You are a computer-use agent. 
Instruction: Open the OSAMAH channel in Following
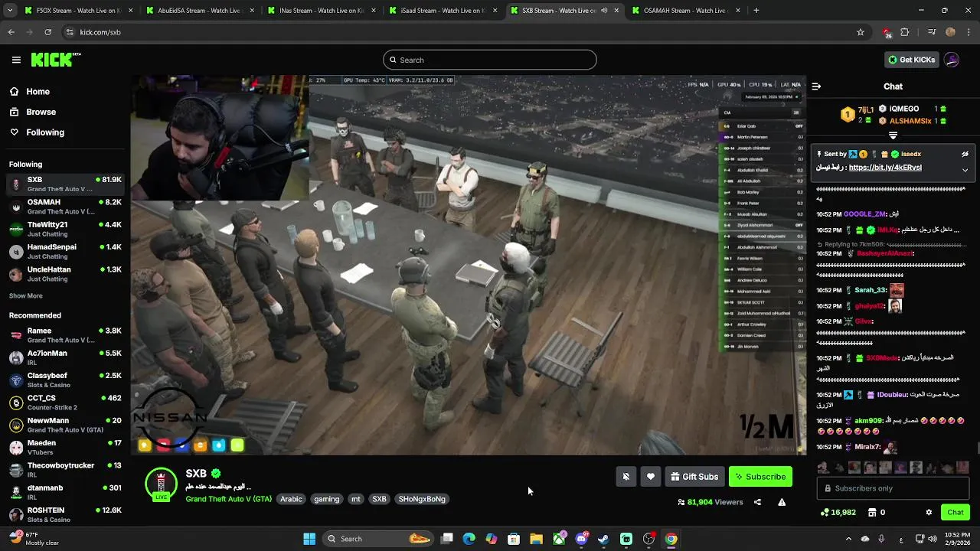pos(65,207)
